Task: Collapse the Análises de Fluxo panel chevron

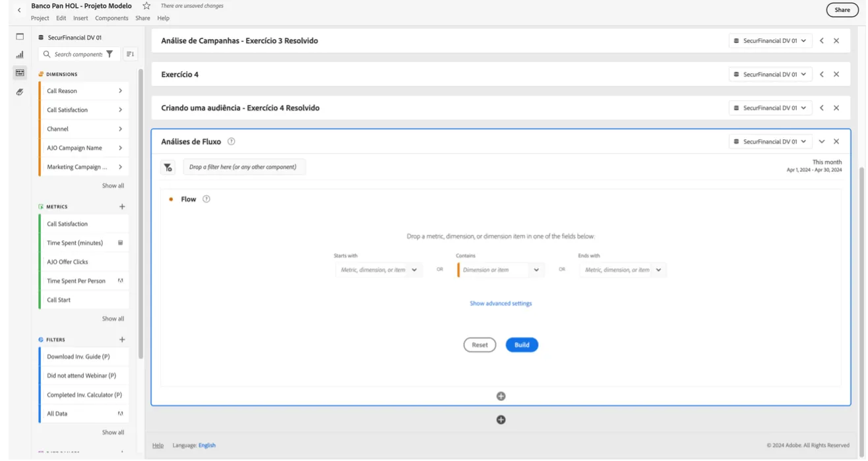Action: (822, 142)
